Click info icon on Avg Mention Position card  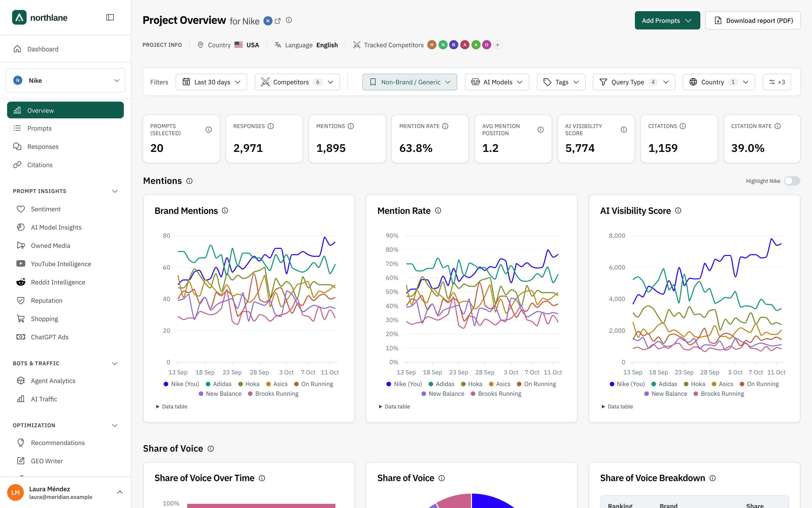coord(540,130)
